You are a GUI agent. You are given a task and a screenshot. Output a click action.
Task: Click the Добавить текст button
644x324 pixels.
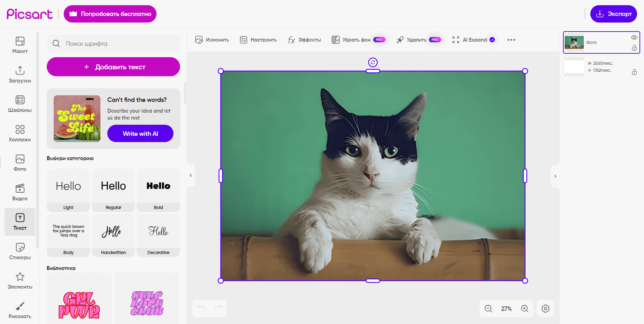(x=113, y=67)
